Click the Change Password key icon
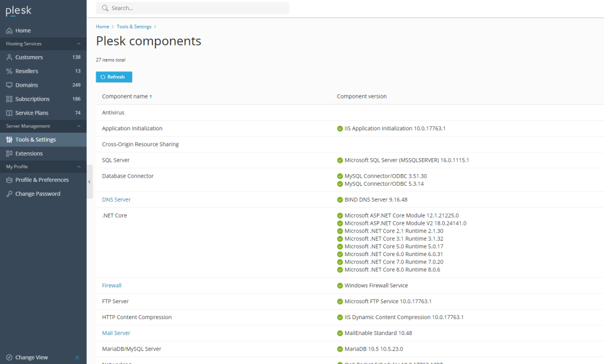This screenshot has width=604, height=364. [9, 194]
